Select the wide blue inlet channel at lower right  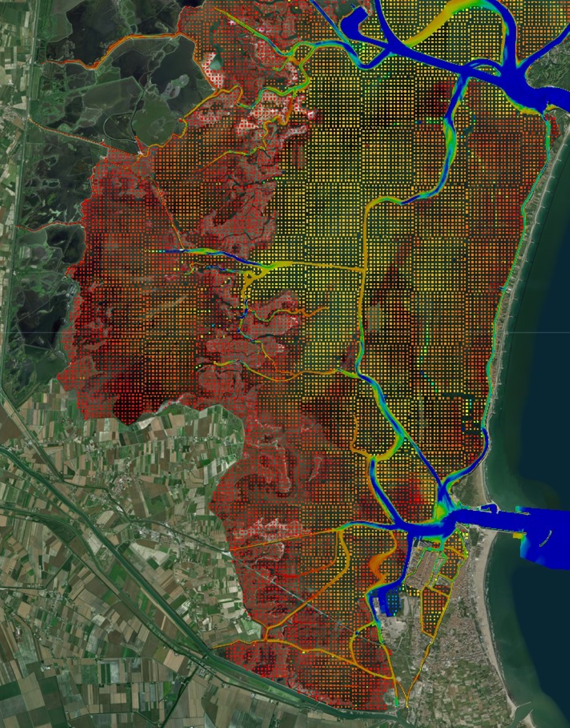472,517
